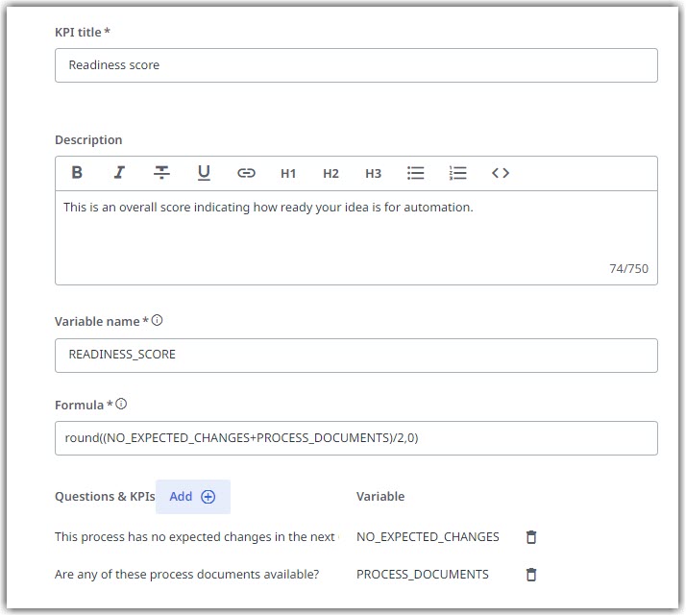This screenshot has width=686, height=616.
Task: Delete the NO_EXPECTED_CHANGES variable row
Action: coord(531,537)
